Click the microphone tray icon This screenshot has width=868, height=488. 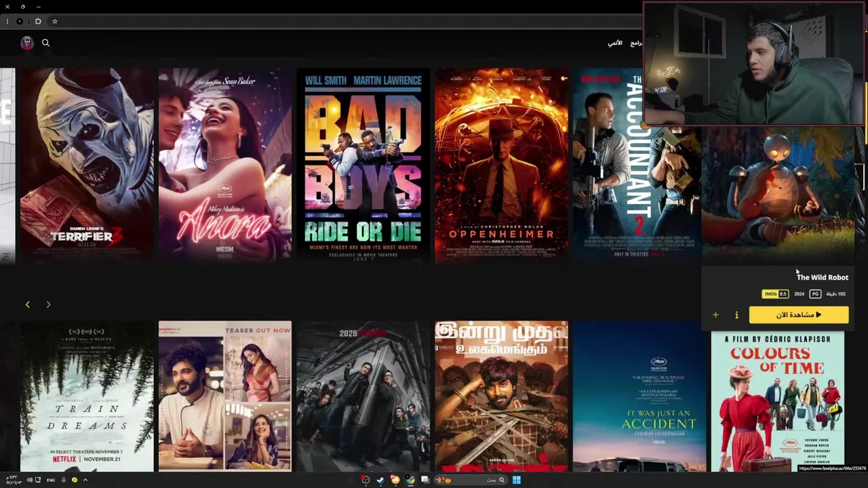point(64,480)
